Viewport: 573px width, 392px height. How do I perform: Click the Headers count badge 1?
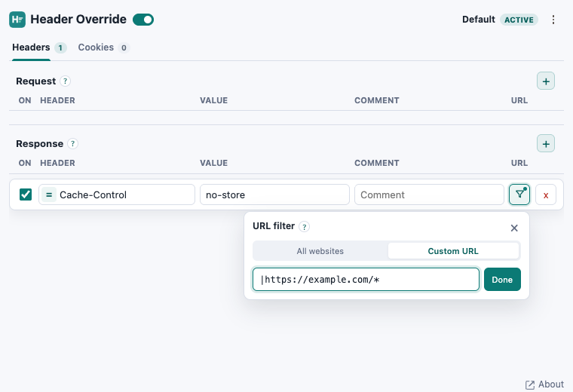pos(60,47)
